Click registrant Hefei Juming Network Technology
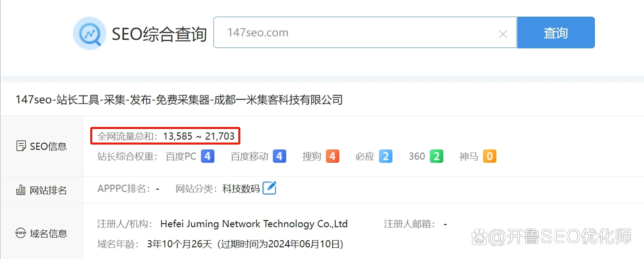 coord(254,224)
